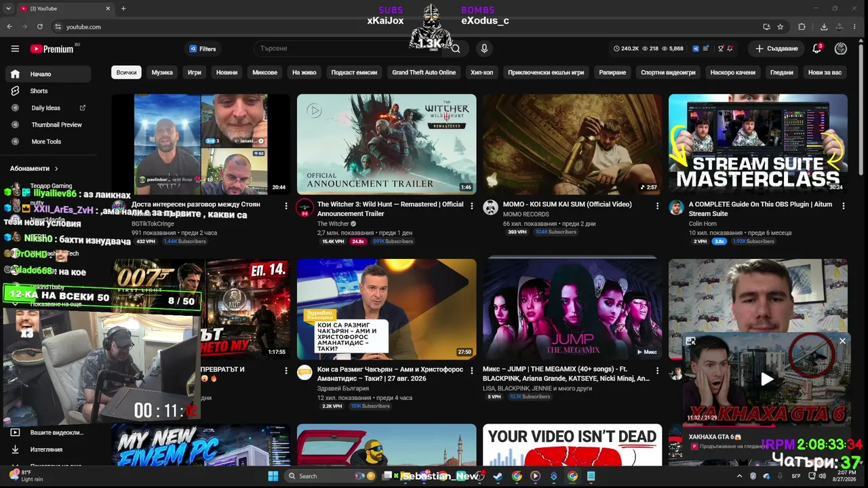The width and height of the screenshot is (868, 488).
Task: Open options for the JUMP Megamix video
Action: 658,371
